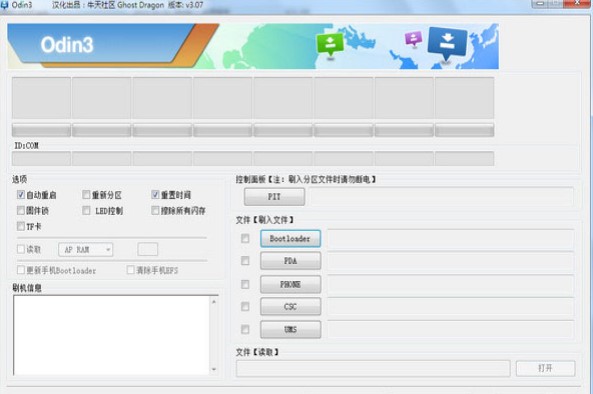Enable the 固件锁 firmware lock checkbox

tap(20, 210)
